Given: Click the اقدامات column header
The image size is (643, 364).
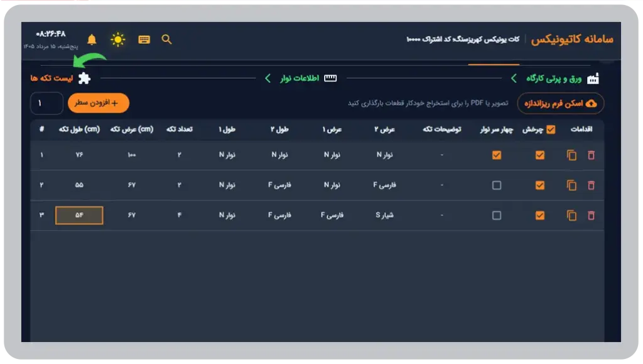Looking at the screenshot, I should 581,129.
